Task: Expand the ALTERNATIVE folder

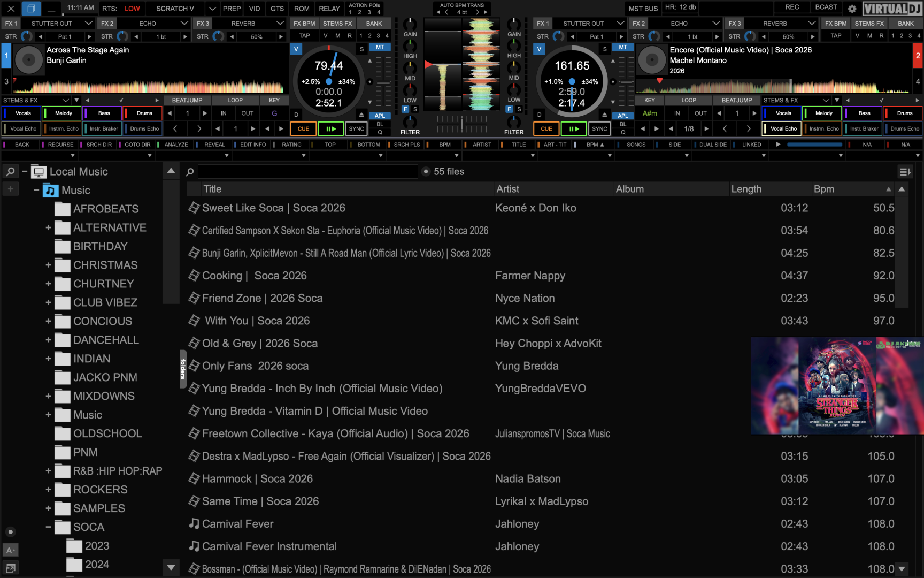Action: click(48, 228)
